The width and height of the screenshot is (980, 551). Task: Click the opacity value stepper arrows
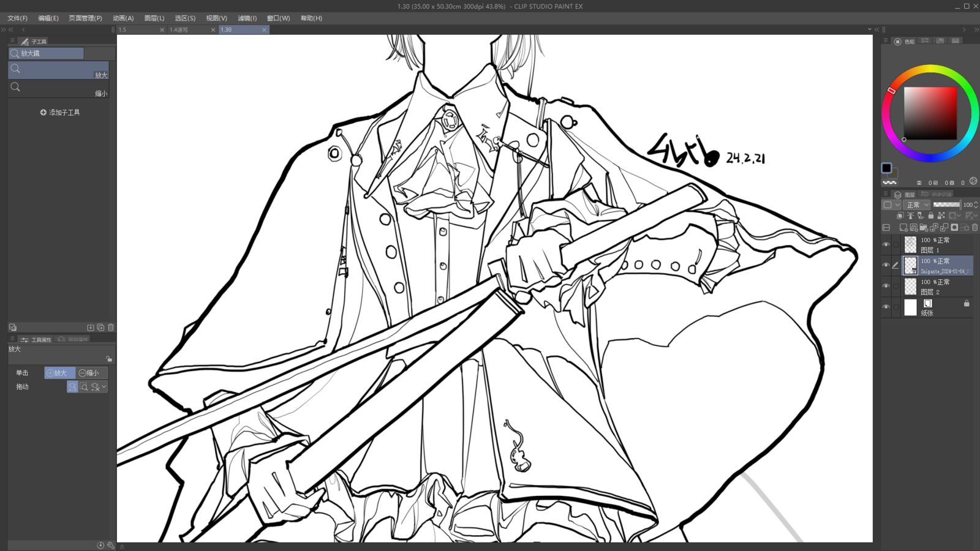point(976,204)
